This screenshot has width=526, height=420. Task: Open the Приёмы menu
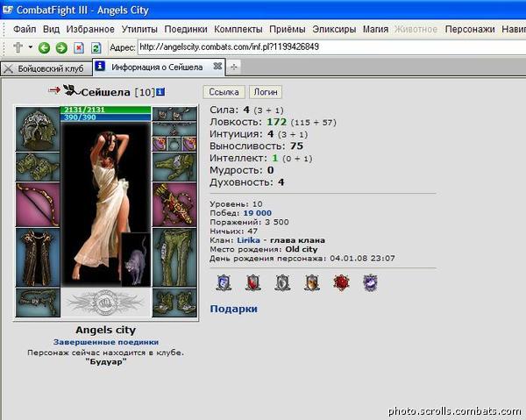288,29
